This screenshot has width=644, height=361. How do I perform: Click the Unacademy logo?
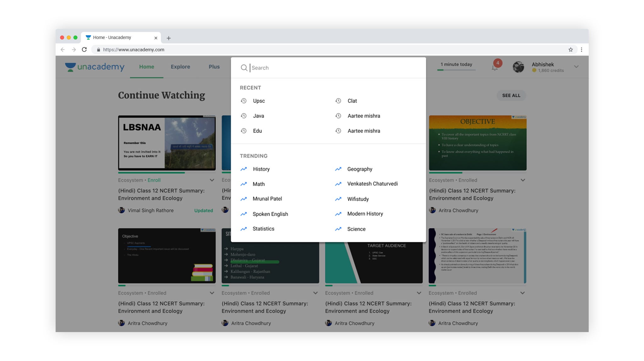point(94,67)
